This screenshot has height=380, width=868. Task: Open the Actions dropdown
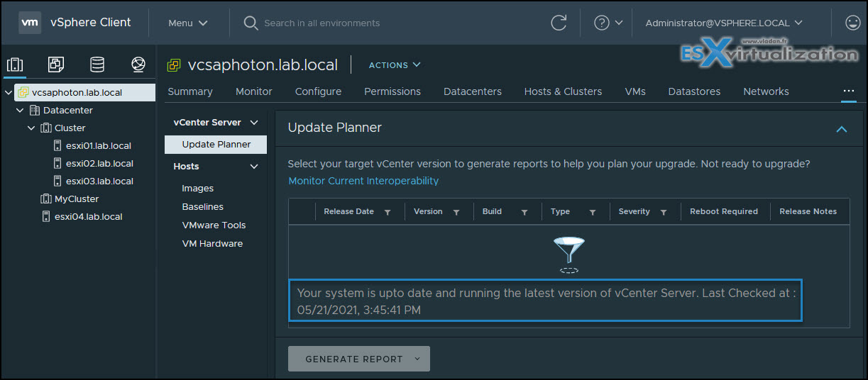pos(395,65)
